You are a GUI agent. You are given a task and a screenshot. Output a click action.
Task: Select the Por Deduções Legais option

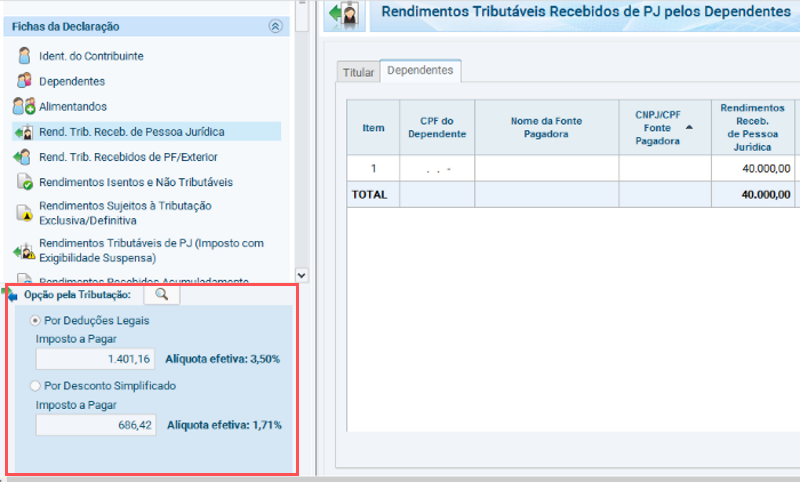coord(37,320)
